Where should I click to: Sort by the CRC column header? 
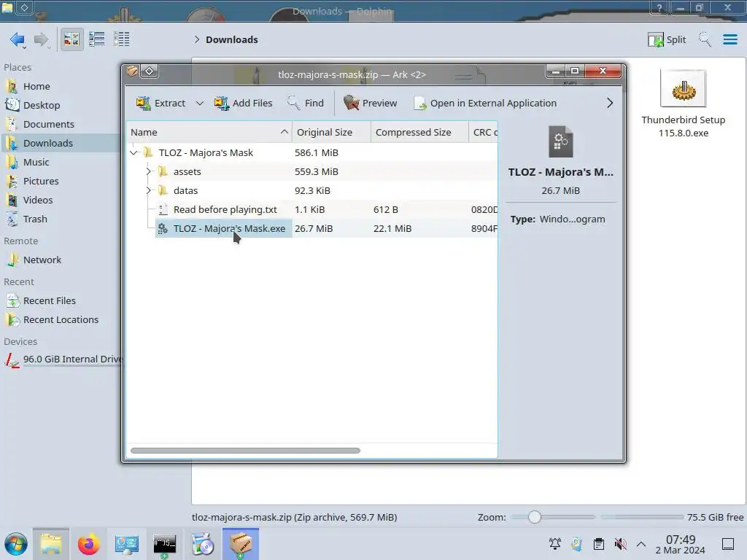pos(483,133)
